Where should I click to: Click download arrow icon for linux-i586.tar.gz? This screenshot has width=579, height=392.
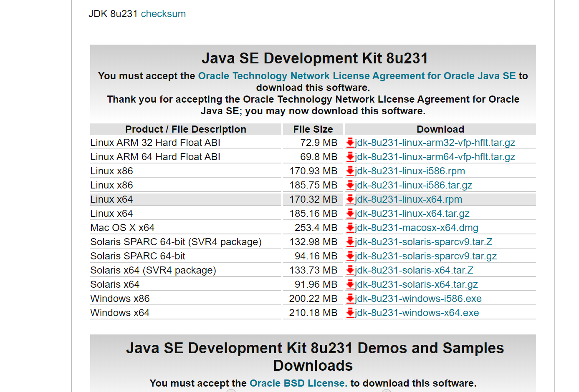pyautogui.click(x=350, y=185)
